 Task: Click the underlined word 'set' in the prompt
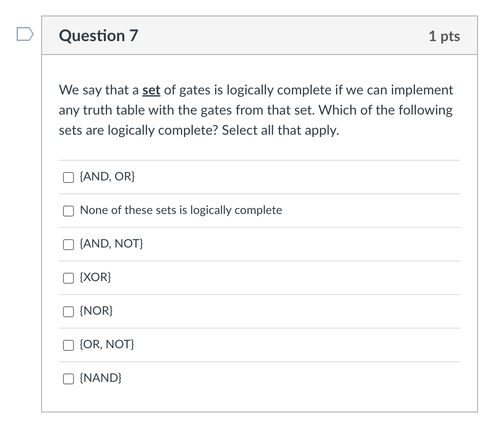click(151, 90)
